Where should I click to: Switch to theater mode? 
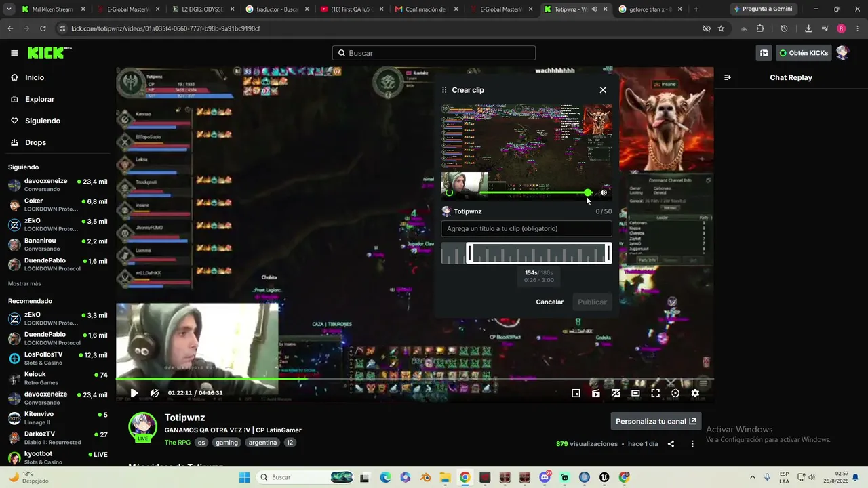click(635, 393)
